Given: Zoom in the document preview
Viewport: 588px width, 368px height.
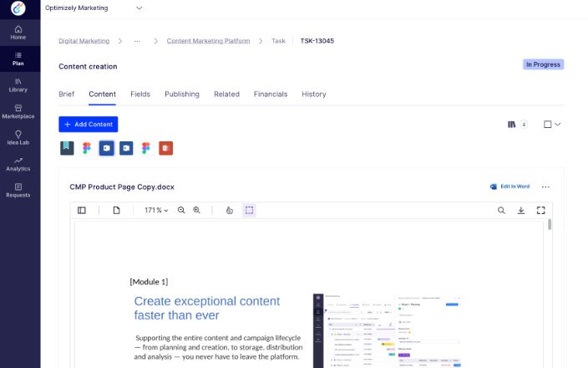Looking at the screenshot, I should (196, 210).
